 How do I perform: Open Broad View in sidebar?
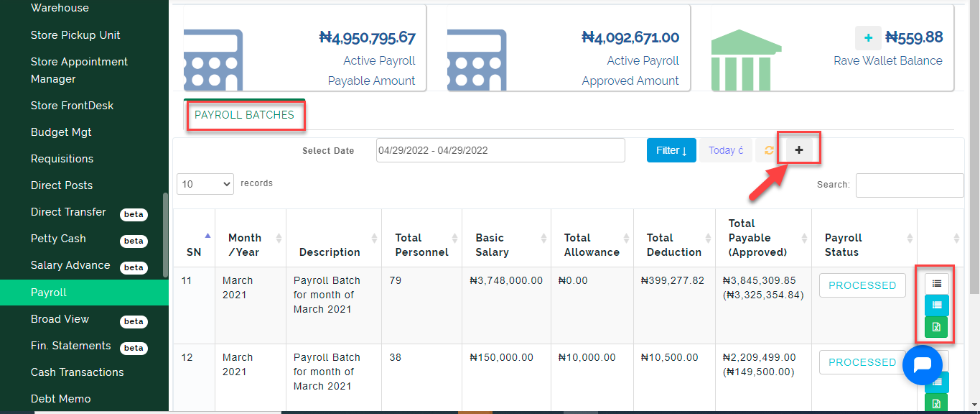60,319
